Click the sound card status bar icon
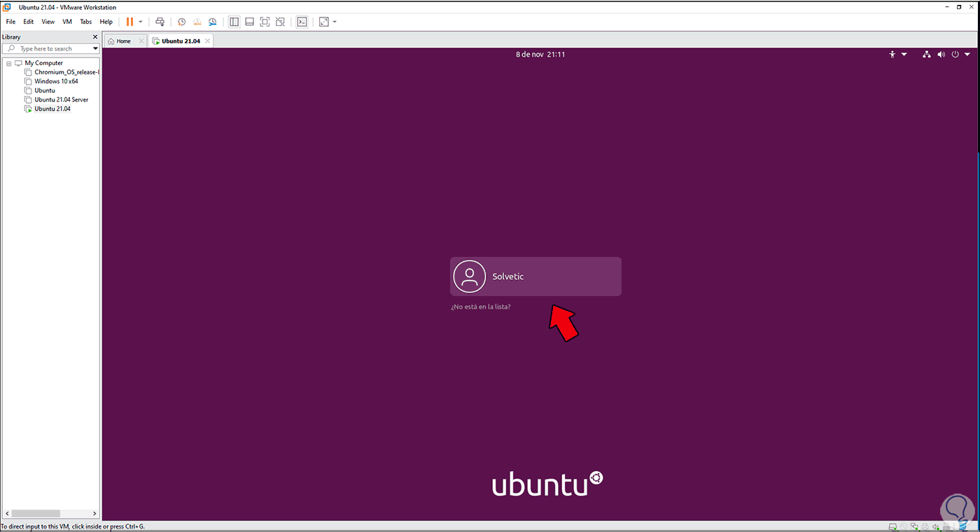 point(936,526)
